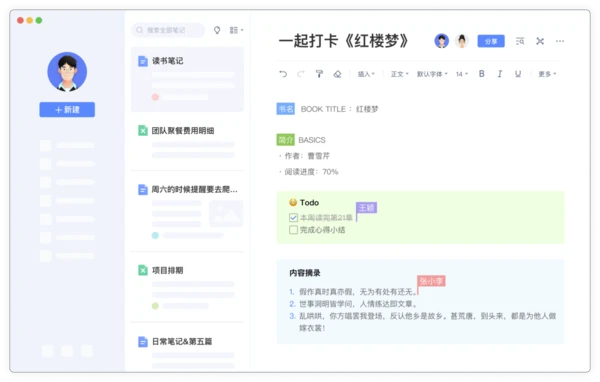
Task: Click the collapse fullscreen arrows icon
Action: point(540,41)
